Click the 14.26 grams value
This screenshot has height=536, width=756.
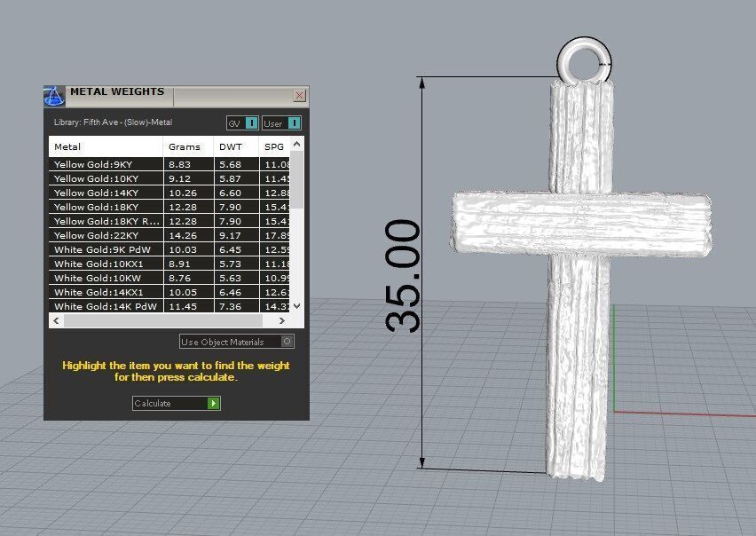click(x=183, y=235)
